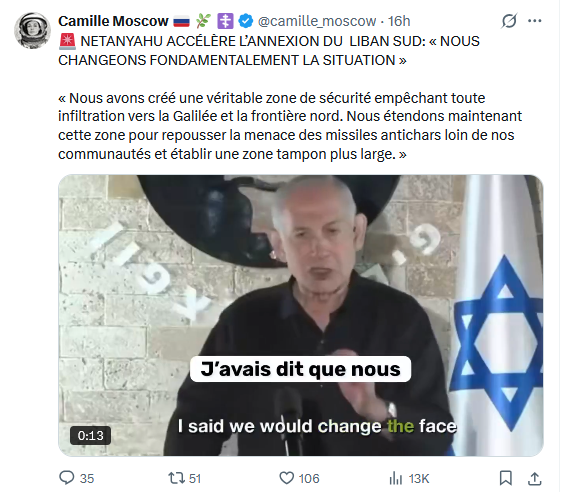Click the 35 replies count
Image resolution: width=564 pixels, height=492 pixels.
pos(87,479)
